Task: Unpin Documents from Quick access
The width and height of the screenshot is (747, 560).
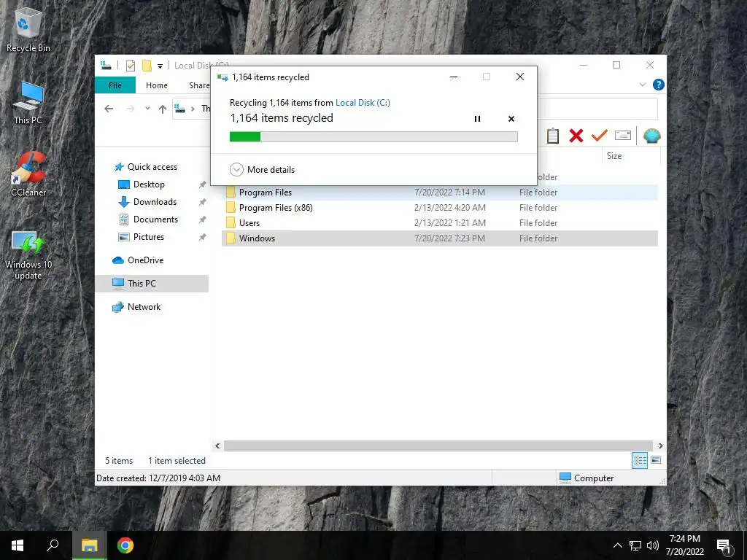Action: point(203,219)
